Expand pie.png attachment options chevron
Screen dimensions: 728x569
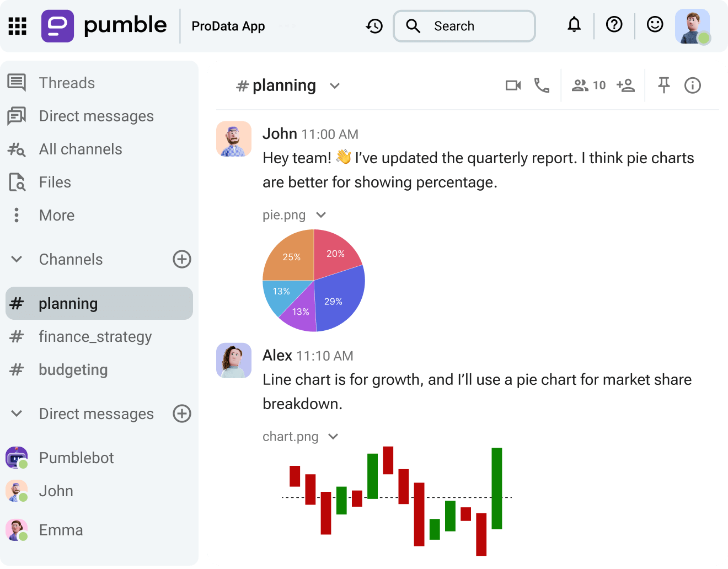click(x=321, y=215)
